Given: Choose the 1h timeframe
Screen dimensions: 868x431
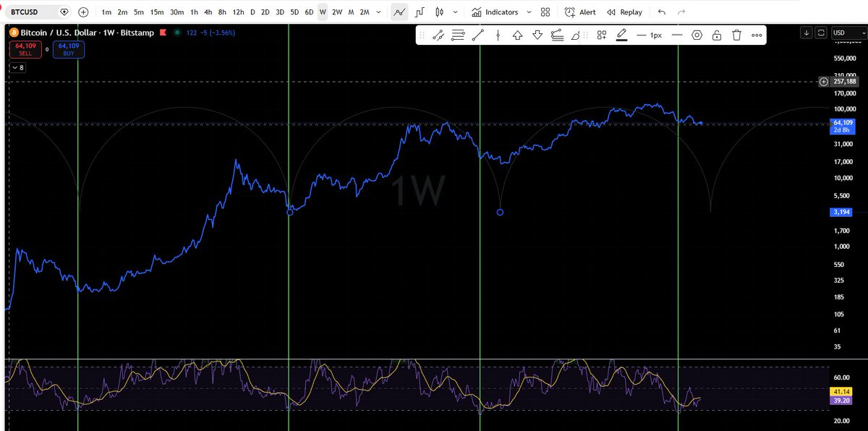Looking at the screenshot, I should (x=194, y=12).
